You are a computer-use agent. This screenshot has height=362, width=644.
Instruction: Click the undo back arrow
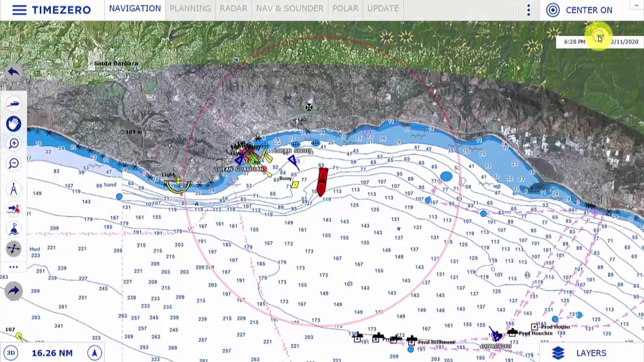14,72
